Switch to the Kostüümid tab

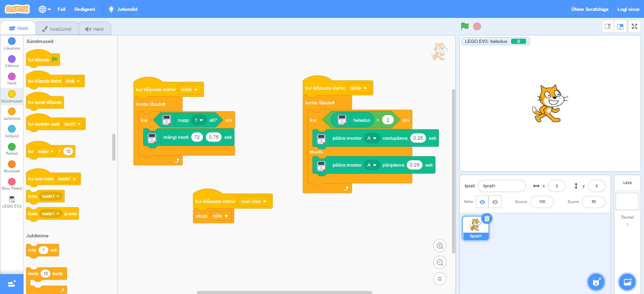[57, 29]
